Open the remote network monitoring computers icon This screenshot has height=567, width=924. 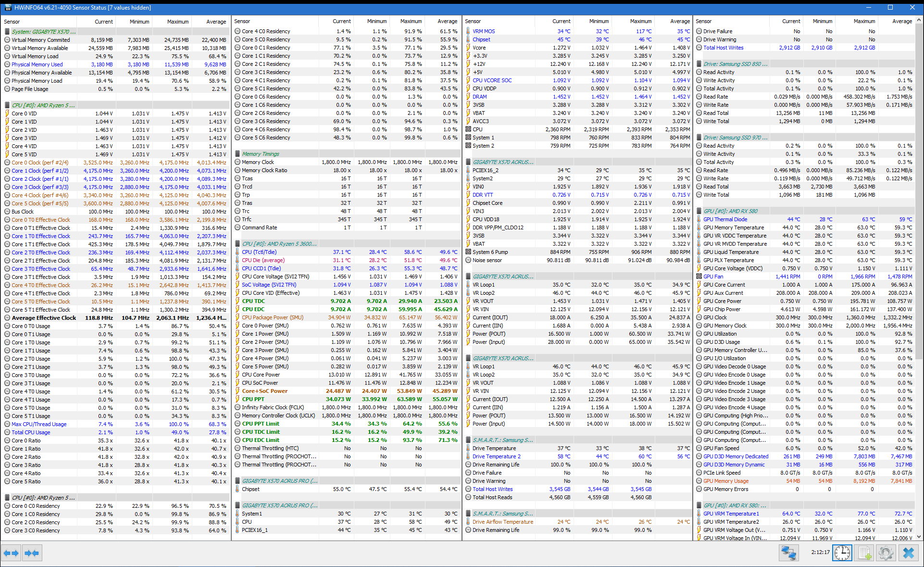pos(789,553)
